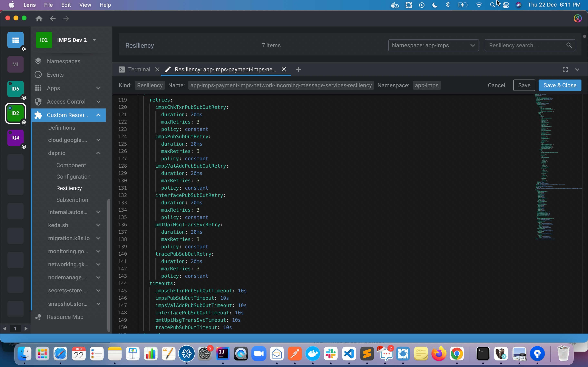Click the Save & Close button
The height and width of the screenshot is (367, 588).
click(560, 85)
